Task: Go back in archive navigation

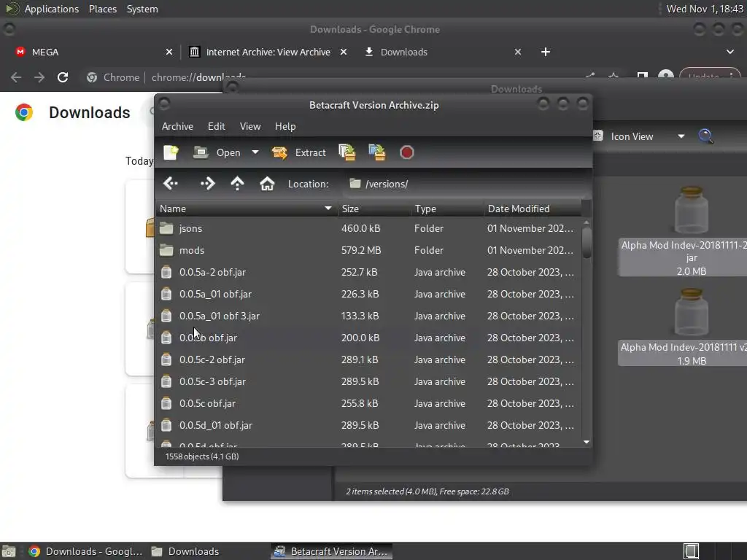Action: point(171,184)
